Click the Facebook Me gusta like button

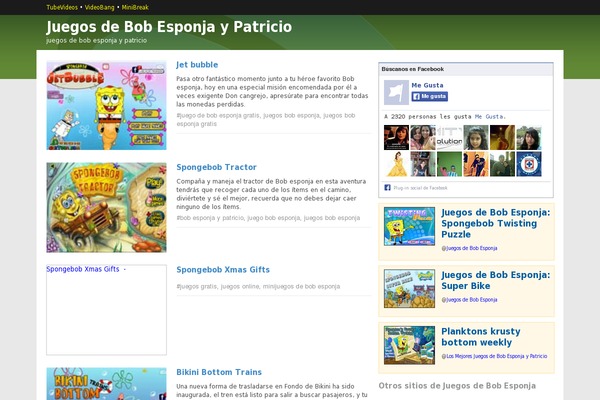pos(429,96)
